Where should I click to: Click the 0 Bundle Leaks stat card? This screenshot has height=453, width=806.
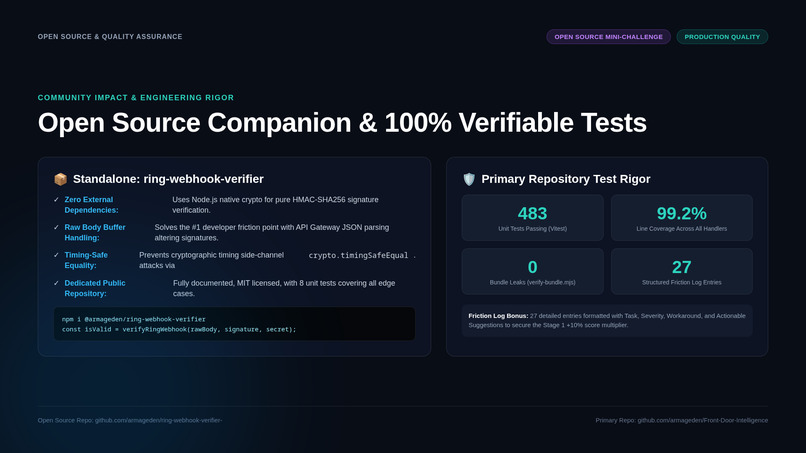pos(533,271)
